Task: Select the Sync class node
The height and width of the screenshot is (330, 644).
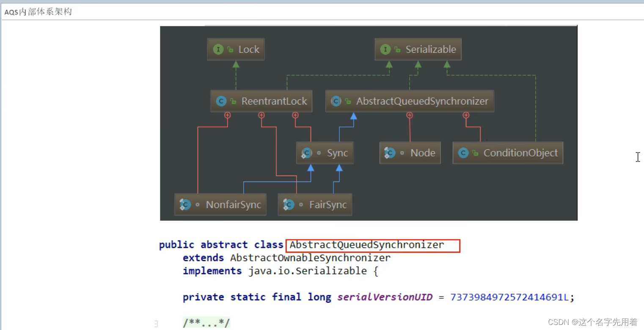Action: click(x=325, y=153)
